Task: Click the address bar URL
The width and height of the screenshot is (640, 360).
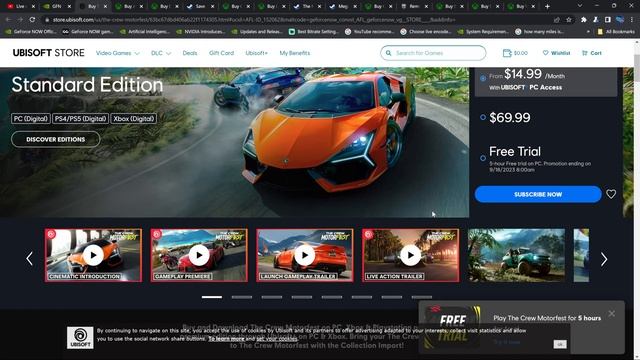Action: pos(254,20)
